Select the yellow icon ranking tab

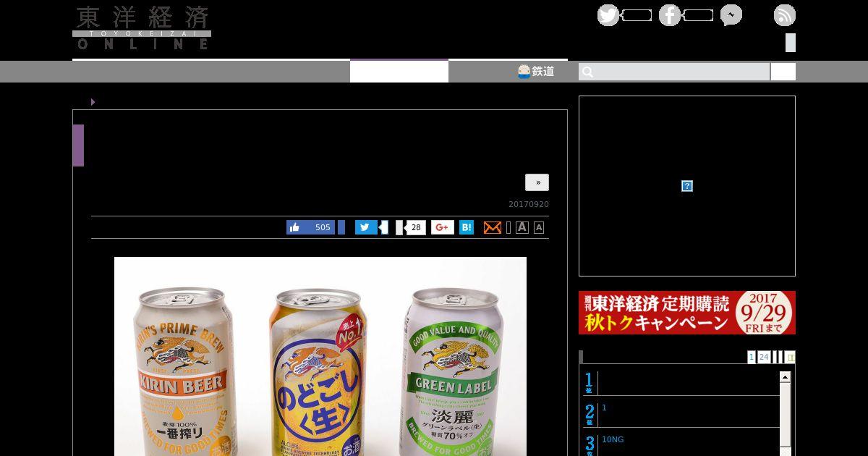coord(791,357)
